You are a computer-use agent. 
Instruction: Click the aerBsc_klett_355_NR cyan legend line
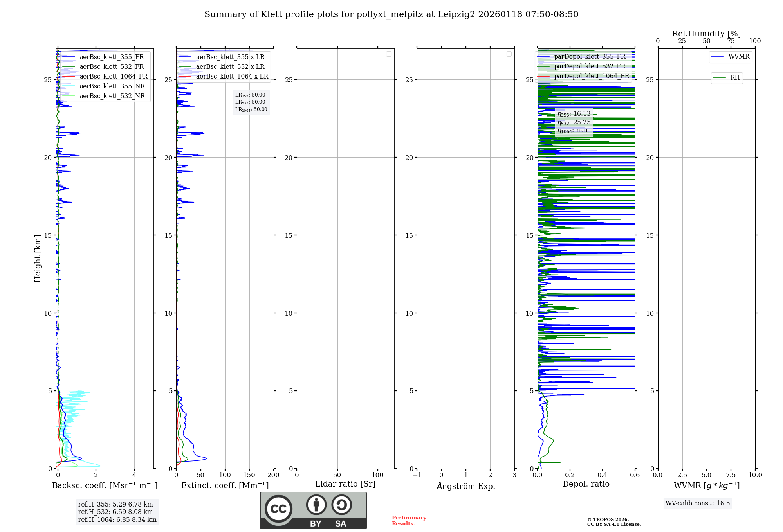click(x=69, y=86)
